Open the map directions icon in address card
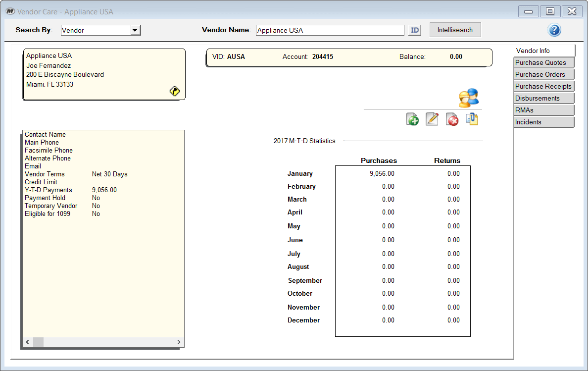 [174, 91]
